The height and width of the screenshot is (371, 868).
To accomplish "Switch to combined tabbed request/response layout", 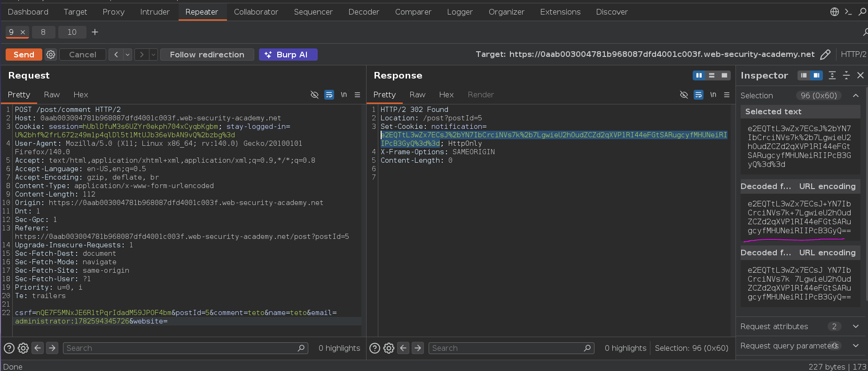I will 724,75.
